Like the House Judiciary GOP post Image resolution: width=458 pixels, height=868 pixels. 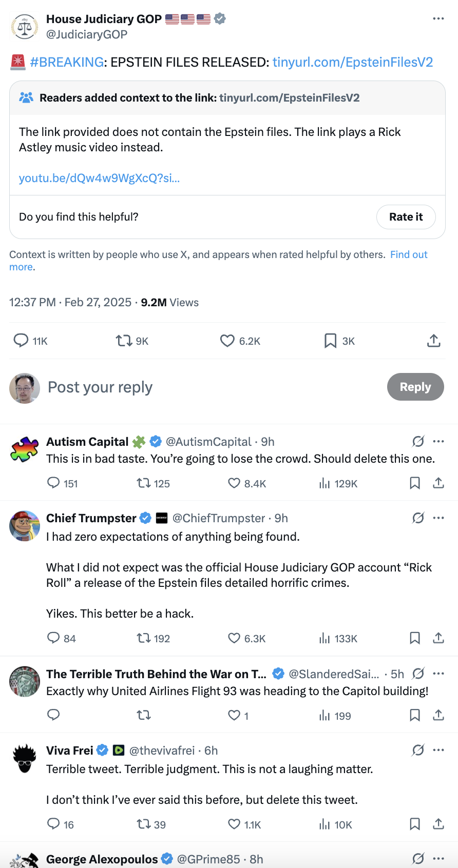pyautogui.click(x=227, y=341)
